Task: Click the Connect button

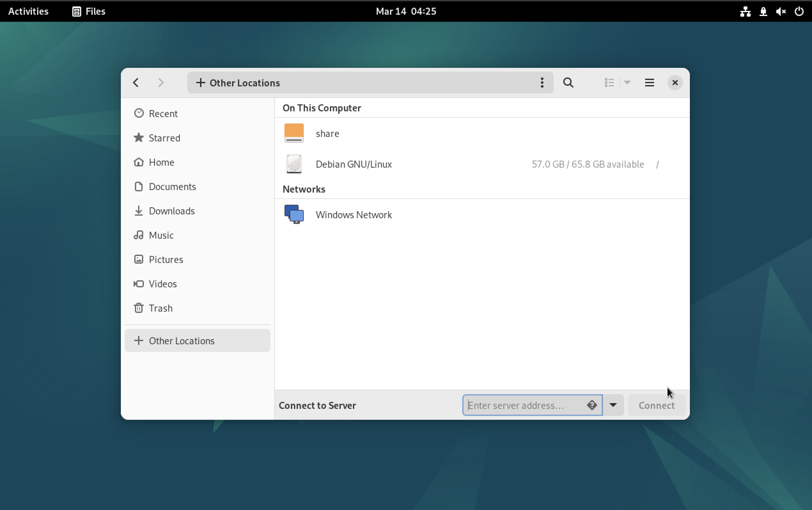Action: click(x=656, y=405)
